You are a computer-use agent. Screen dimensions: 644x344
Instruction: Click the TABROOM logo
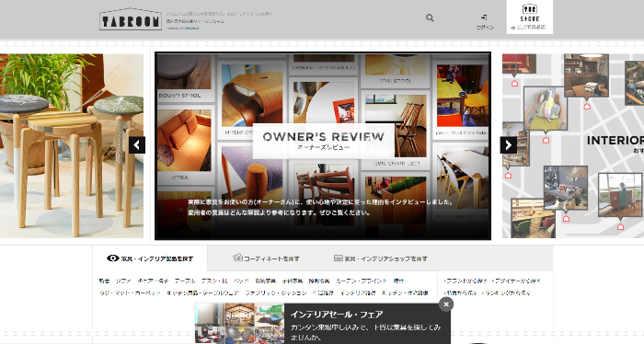(x=131, y=19)
